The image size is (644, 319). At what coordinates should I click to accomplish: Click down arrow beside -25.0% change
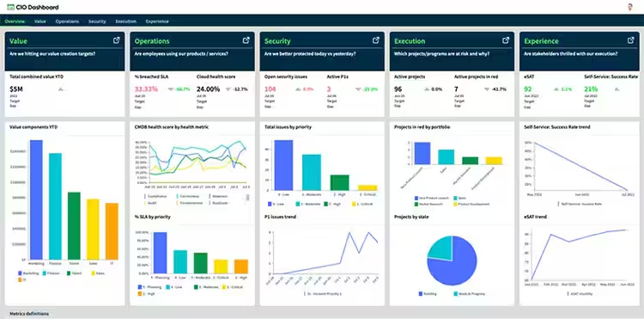pyautogui.click(x=358, y=89)
